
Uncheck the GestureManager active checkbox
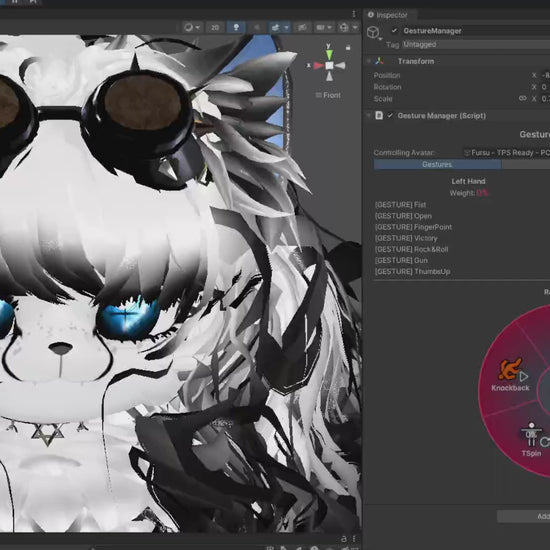tap(394, 31)
